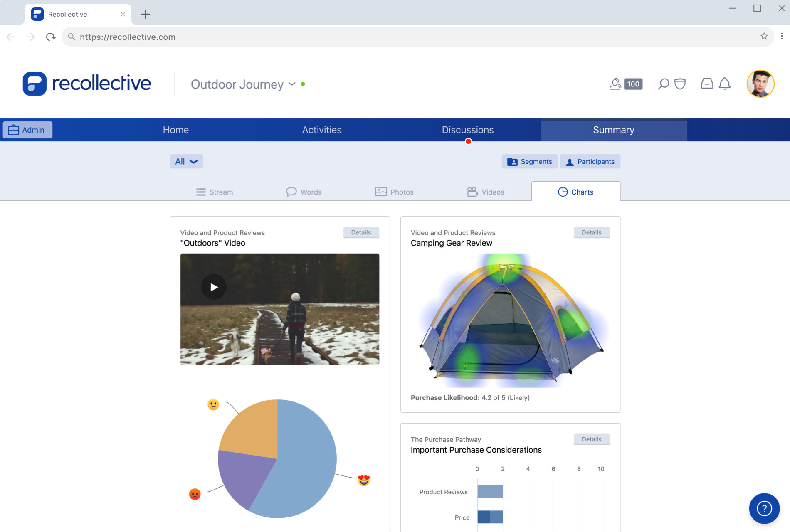Open the inbox messages icon
The image size is (790, 532).
click(707, 84)
